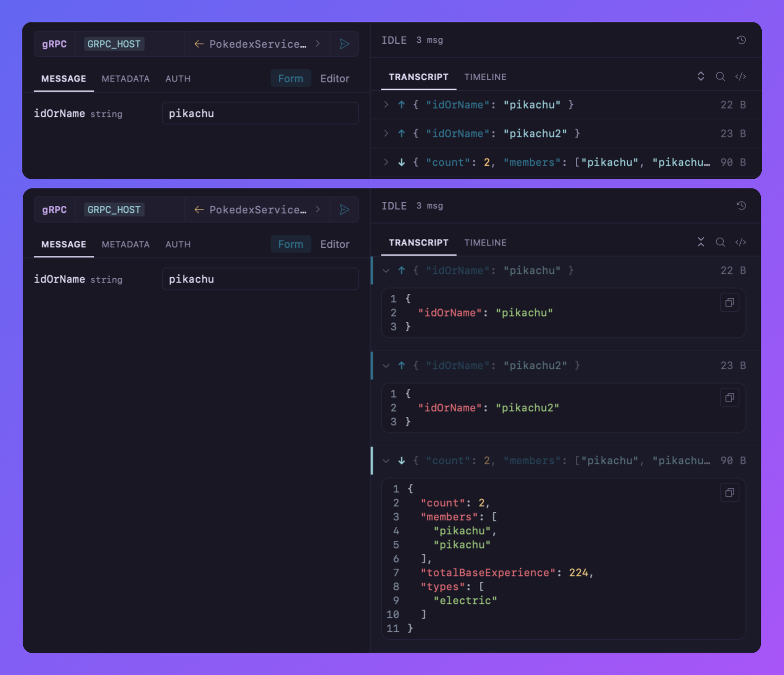This screenshot has height=675, width=784.
Task: Expand the pikachu2 message in top transcript
Action: pos(386,133)
